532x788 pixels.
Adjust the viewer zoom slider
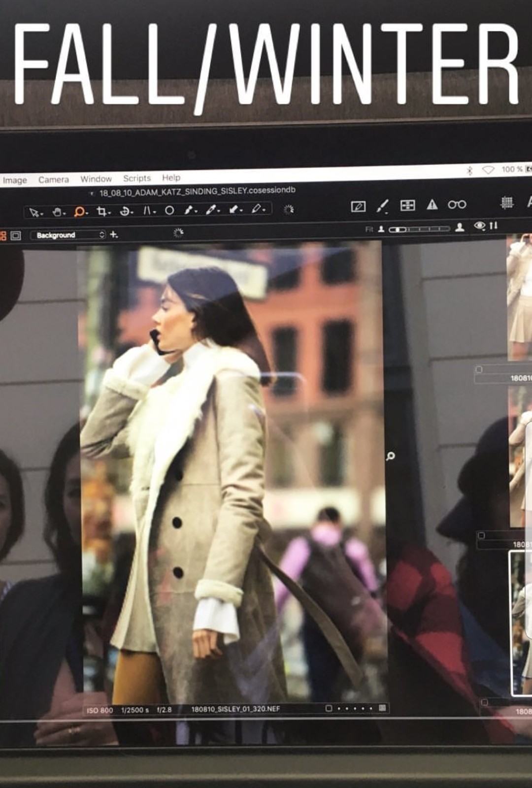[419, 229]
